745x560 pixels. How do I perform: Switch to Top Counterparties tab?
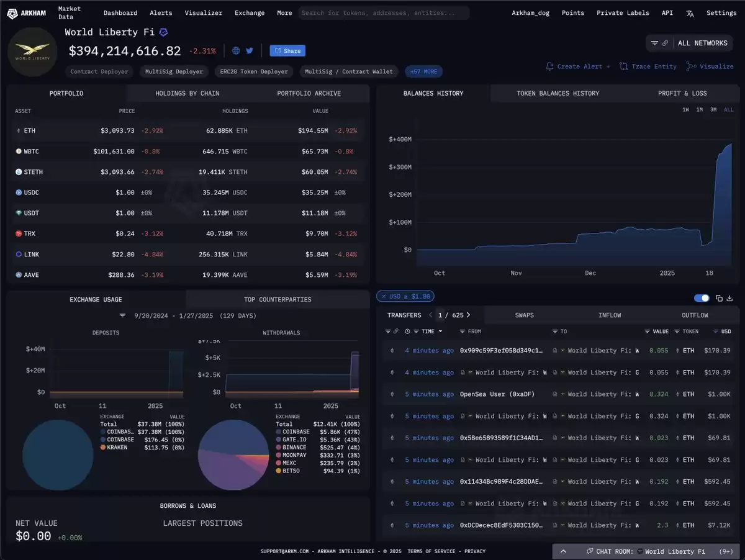pyautogui.click(x=278, y=299)
